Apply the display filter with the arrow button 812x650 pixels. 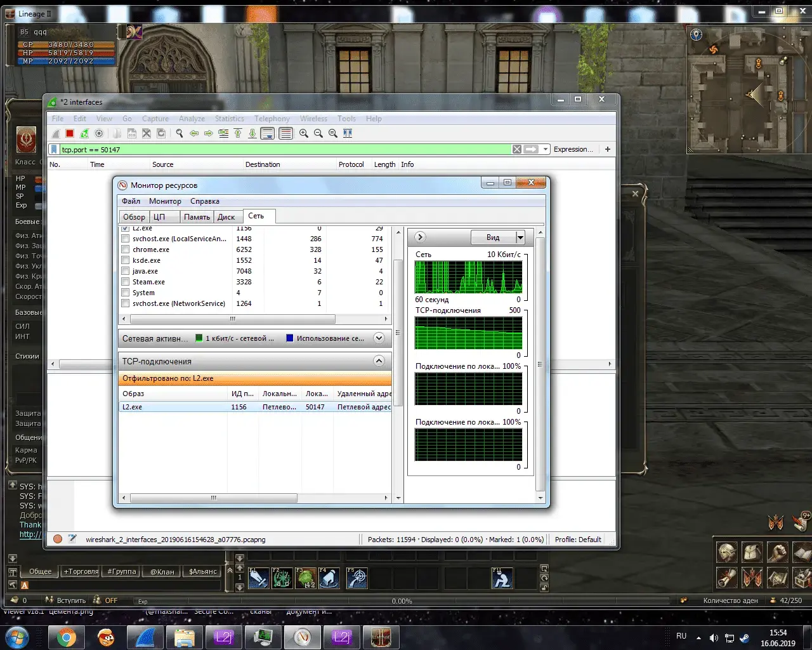(532, 149)
